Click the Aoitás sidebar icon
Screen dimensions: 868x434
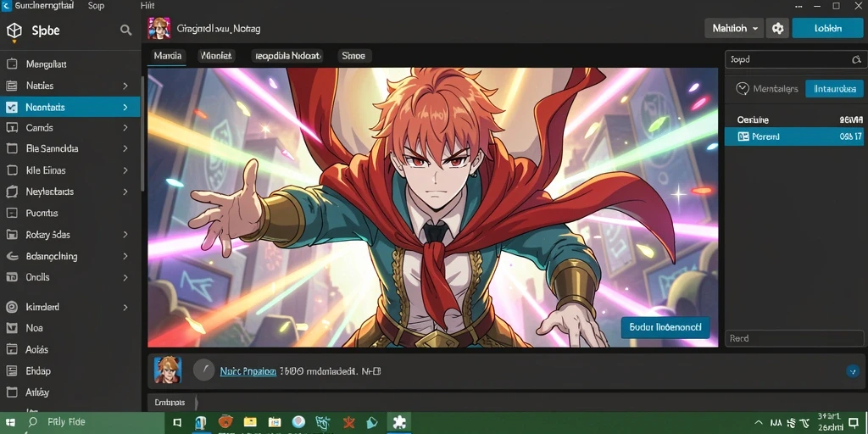point(12,349)
